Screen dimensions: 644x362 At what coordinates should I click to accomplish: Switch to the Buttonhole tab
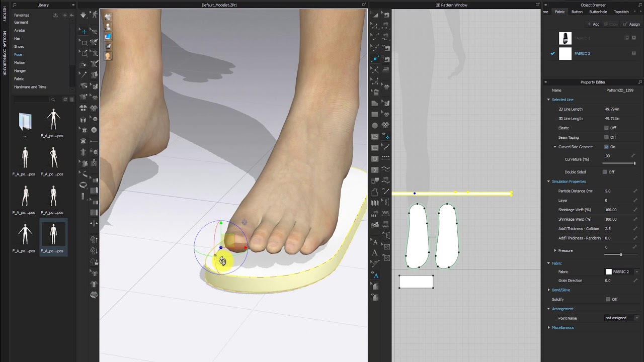click(598, 12)
